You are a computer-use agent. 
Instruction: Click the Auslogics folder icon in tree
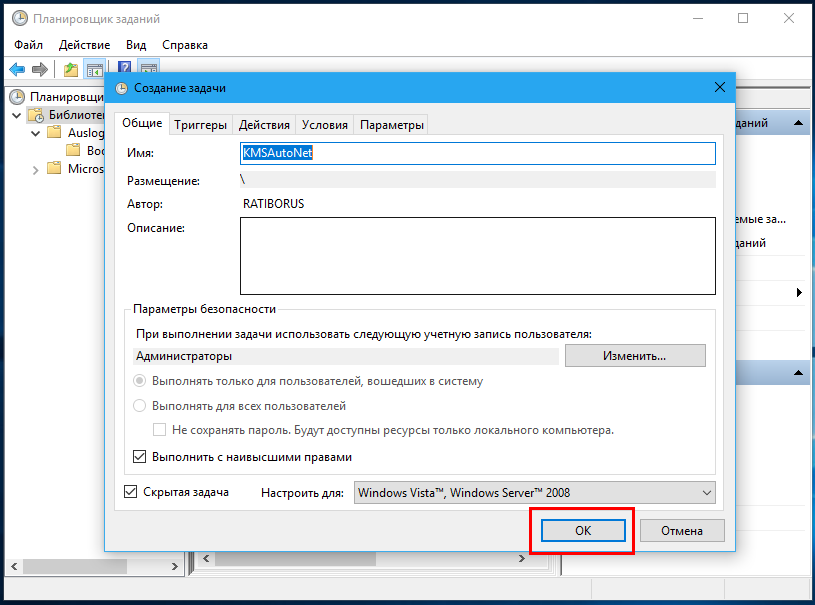coord(54,132)
